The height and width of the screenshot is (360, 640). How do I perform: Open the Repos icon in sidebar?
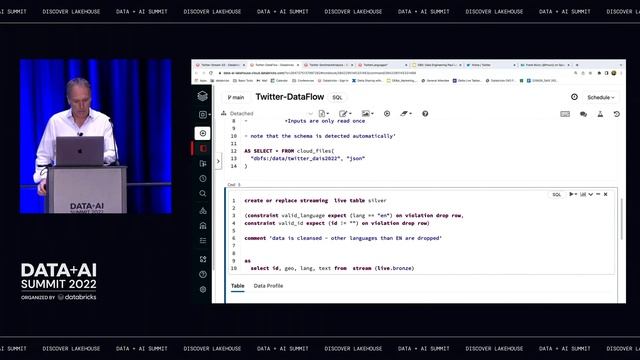[x=203, y=164]
